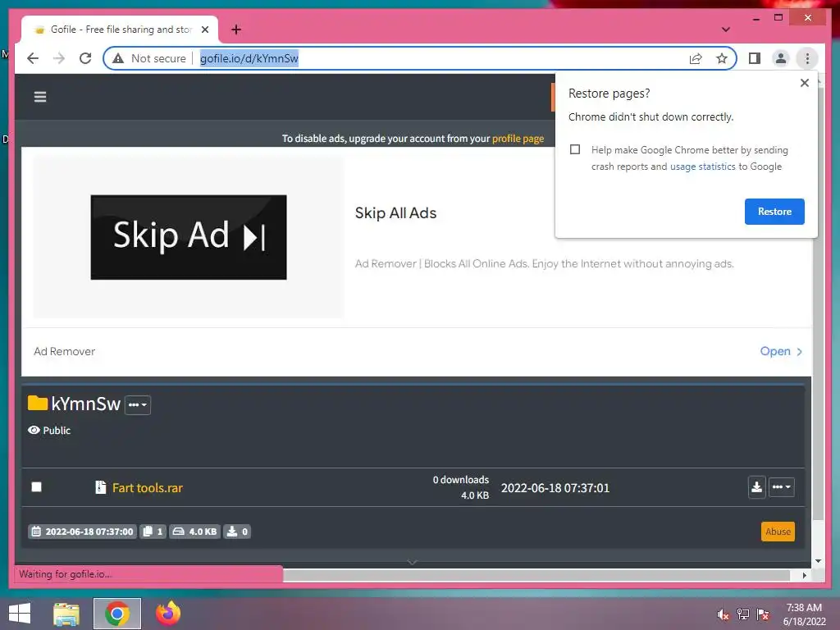Click scroll right arrow on horizontal scrollbar
The image size is (840, 630).
pyautogui.click(x=804, y=575)
